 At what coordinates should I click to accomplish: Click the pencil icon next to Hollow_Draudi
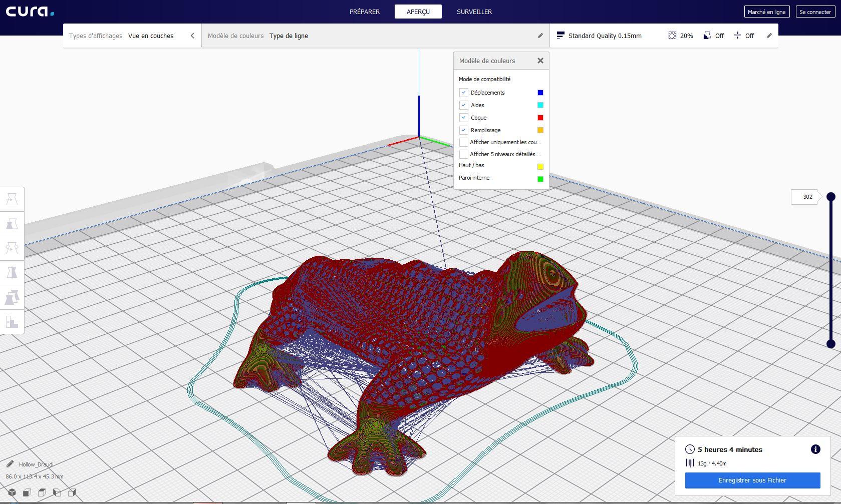pyautogui.click(x=10, y=464)
